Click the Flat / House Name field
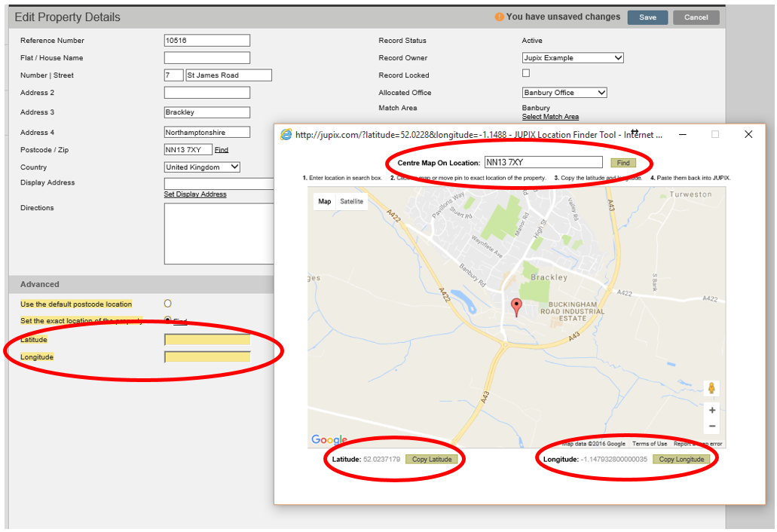This screenshot has width=777, height=532. 207,58
